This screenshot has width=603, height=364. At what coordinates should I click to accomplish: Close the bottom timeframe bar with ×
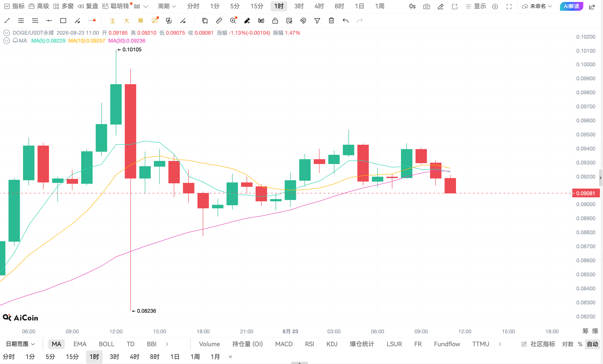coord(230,357)
